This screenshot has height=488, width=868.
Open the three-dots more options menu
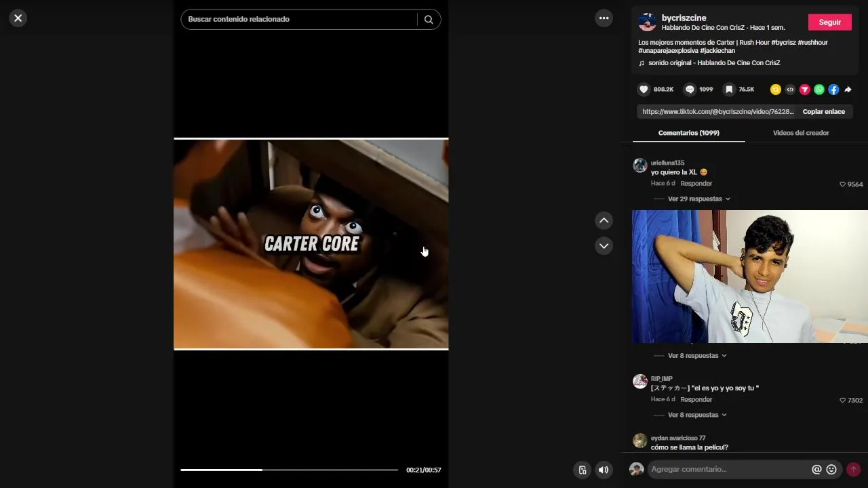click(x=604, y=18)
